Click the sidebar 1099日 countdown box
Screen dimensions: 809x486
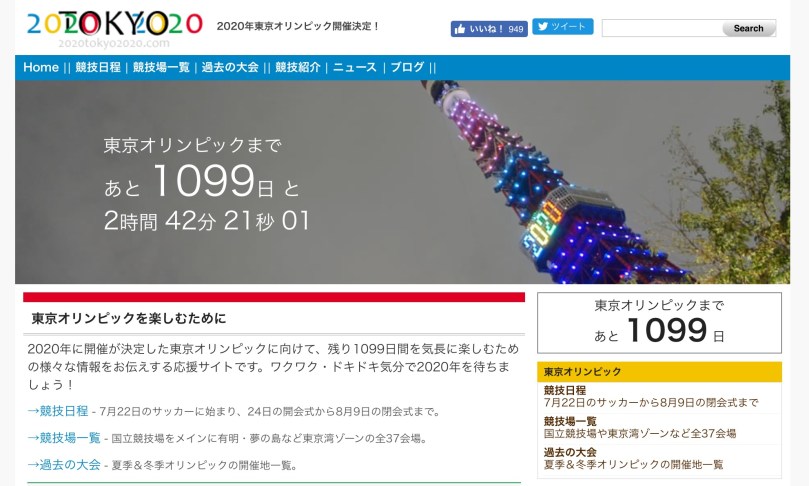659,323
